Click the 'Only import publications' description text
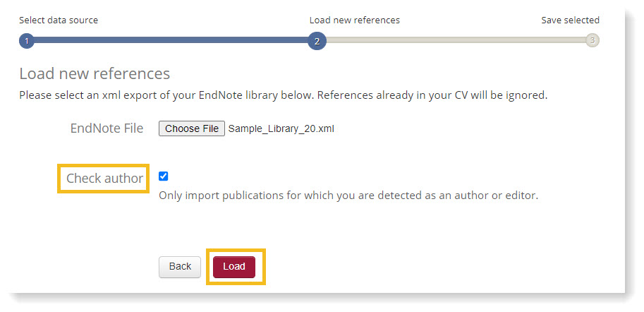644x312 pixels. tap(348, 196)
